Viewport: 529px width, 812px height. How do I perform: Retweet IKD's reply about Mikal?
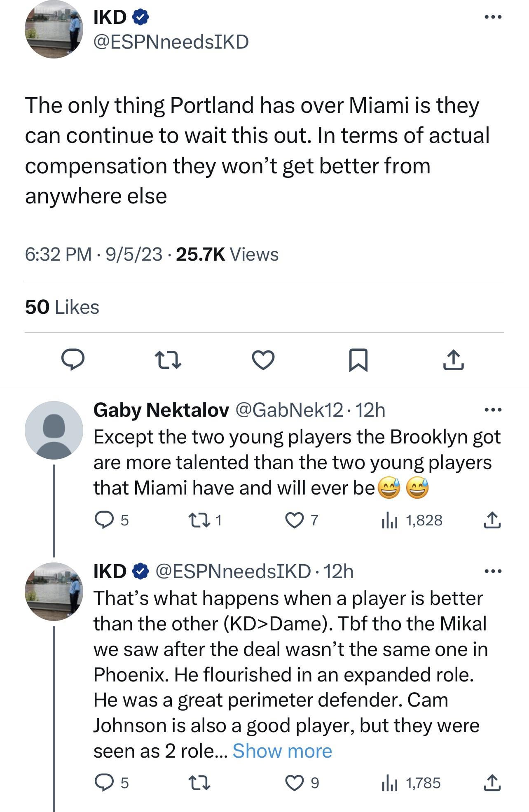199,783
